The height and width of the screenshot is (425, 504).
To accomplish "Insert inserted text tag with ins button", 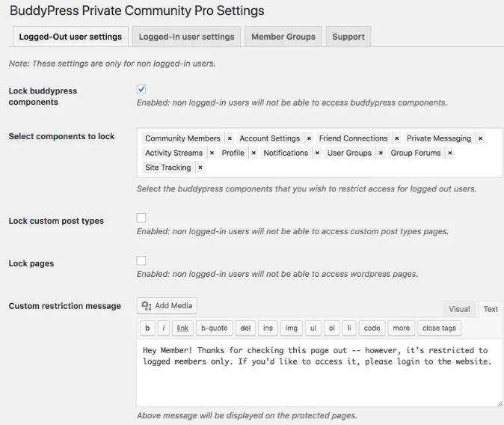I will [268, 328].
